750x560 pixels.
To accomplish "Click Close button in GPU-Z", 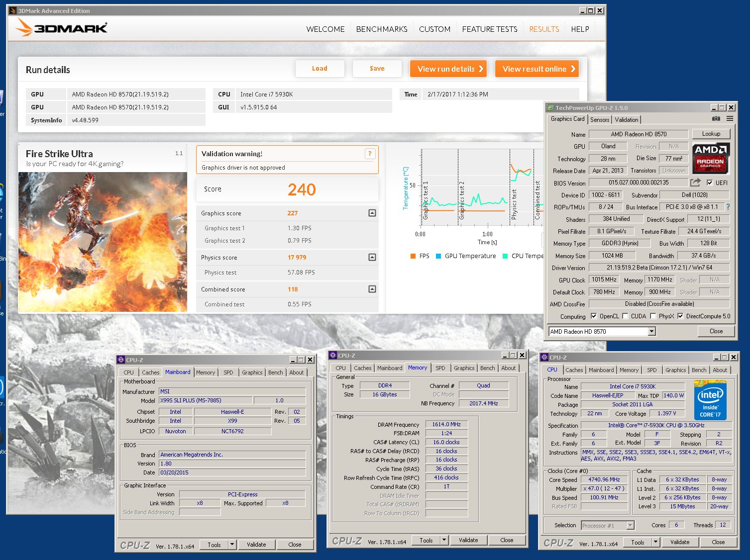I will 716,331.
